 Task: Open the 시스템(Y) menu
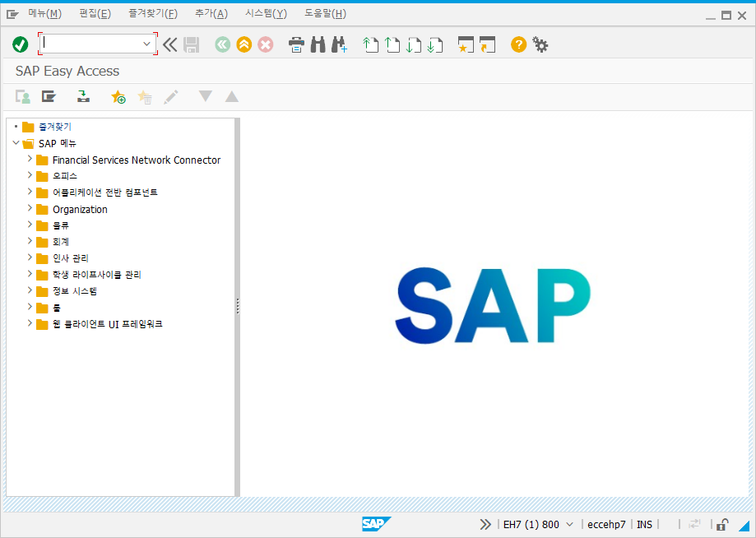(x=267, y=14)
